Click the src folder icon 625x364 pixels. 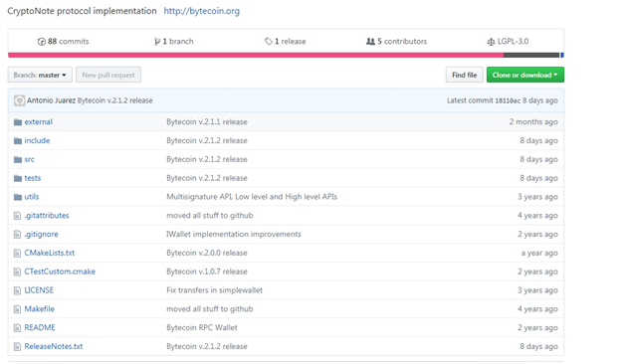(18, 159)
